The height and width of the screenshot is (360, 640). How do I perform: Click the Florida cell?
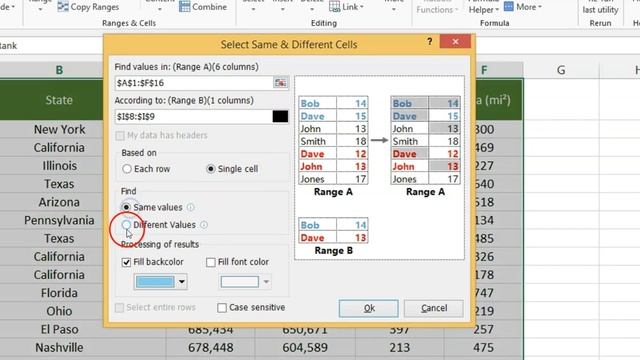coord(59,293)
